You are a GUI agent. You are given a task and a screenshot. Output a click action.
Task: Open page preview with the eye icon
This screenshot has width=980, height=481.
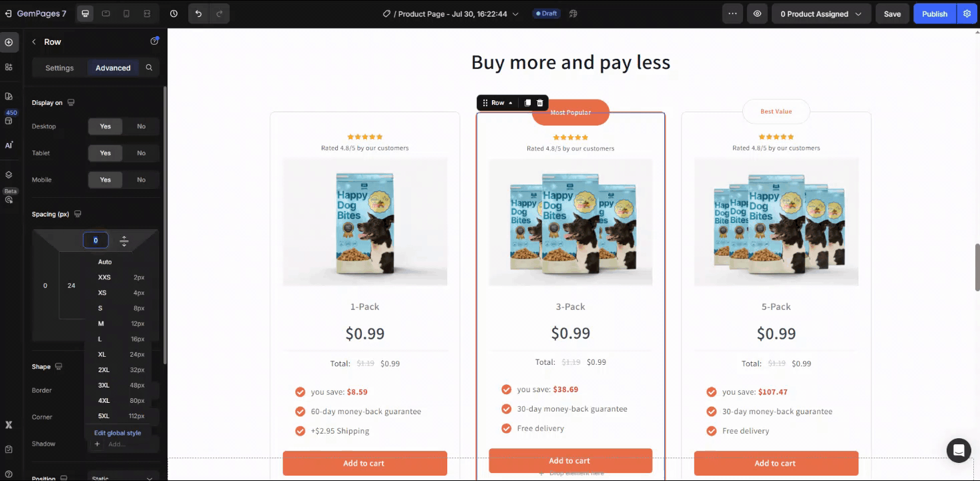click(757, 13)
